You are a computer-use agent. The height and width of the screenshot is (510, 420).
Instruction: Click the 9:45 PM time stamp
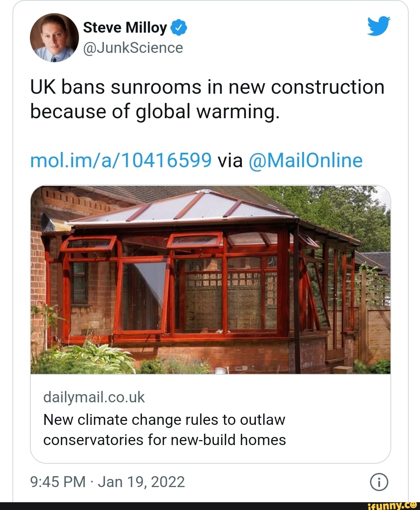click(58, 482)
